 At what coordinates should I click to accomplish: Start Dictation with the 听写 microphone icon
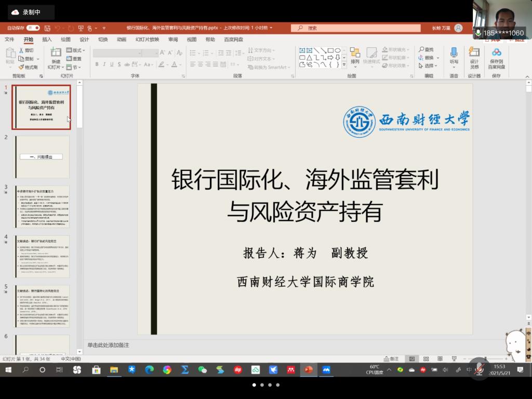tap(455, 52)
